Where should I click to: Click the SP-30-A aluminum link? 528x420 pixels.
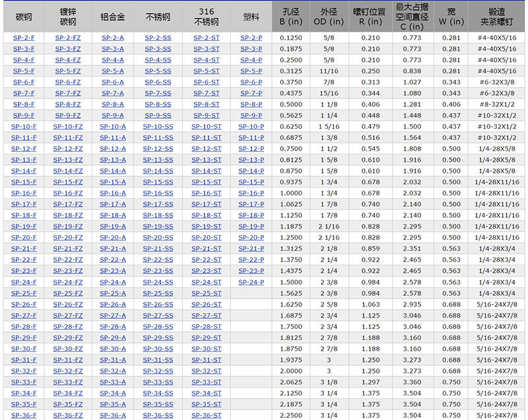[x=113, y=349]
